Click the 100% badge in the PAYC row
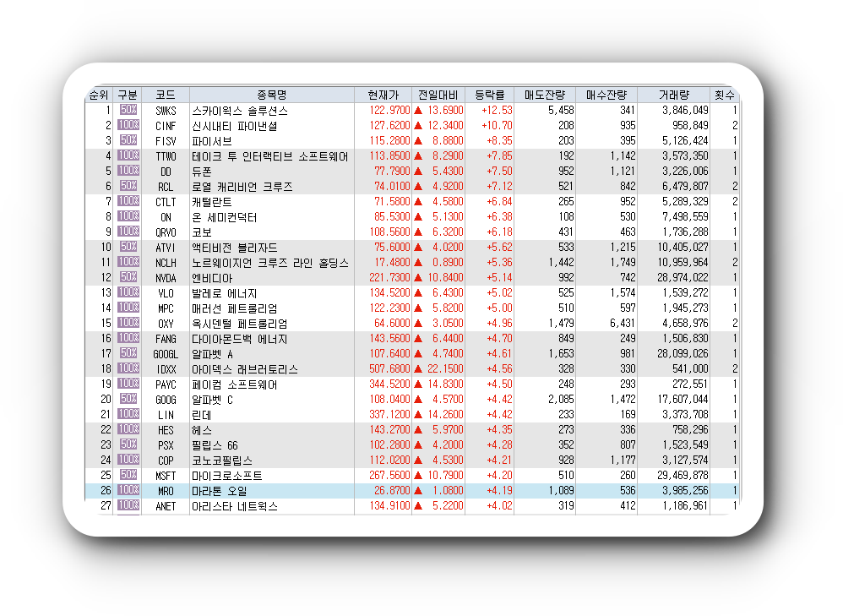843x616 pixels. coord(128,384)
